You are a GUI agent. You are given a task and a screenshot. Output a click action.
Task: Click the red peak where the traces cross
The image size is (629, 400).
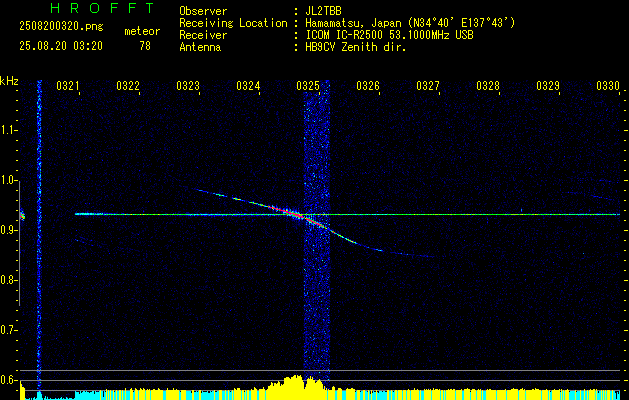point(298,215)
